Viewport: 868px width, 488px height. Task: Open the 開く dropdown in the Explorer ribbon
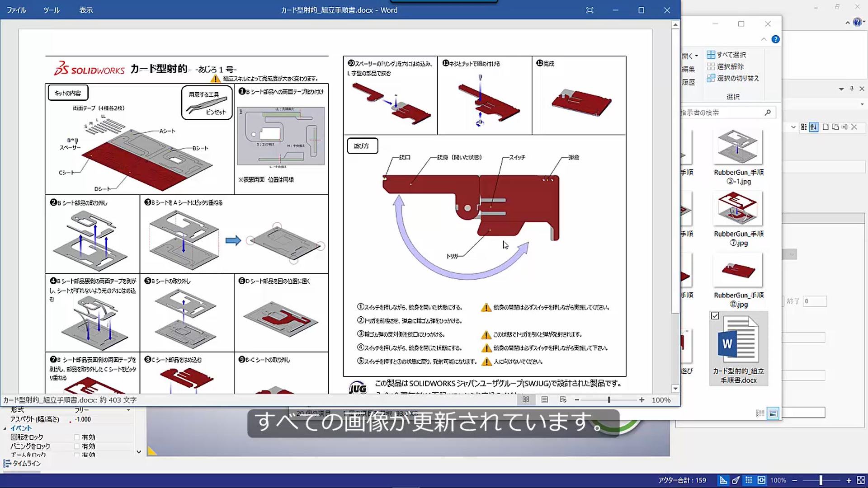[x=690, y=56]
